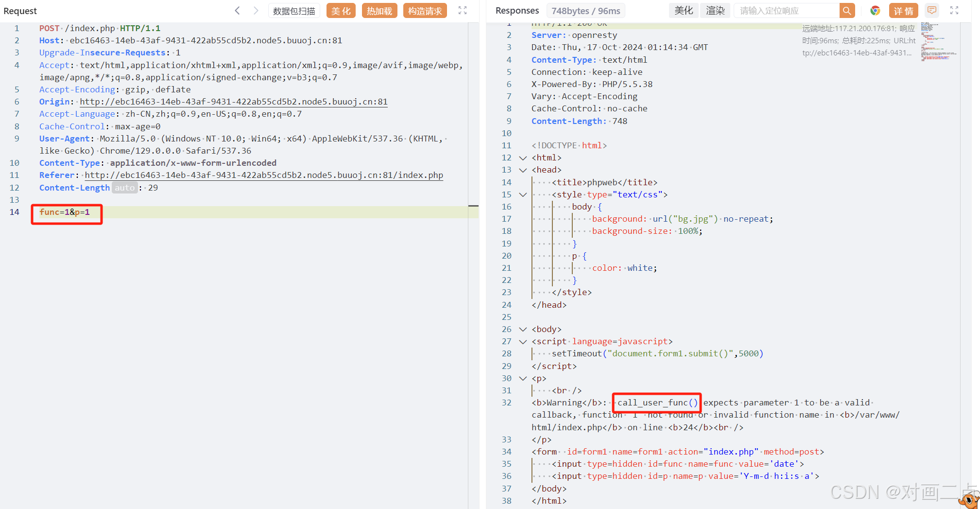Collapse the <body> fold at line 26
The height and width of the screenshot is (509, 980).
[x=523, y=329]
